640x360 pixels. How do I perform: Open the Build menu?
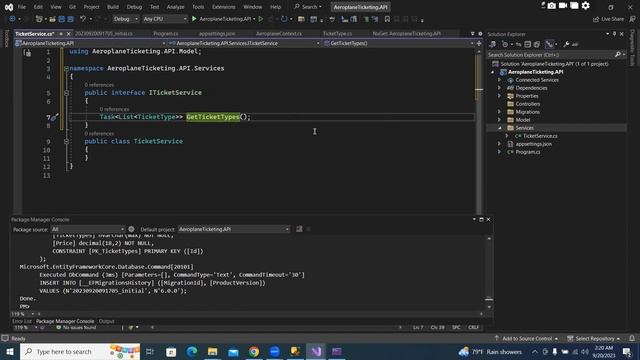pos(113,7)
